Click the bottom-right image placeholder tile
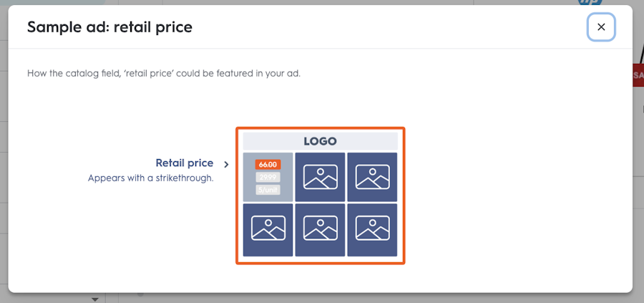Screen dimensions: 644x303 click(x=372, y=230)
